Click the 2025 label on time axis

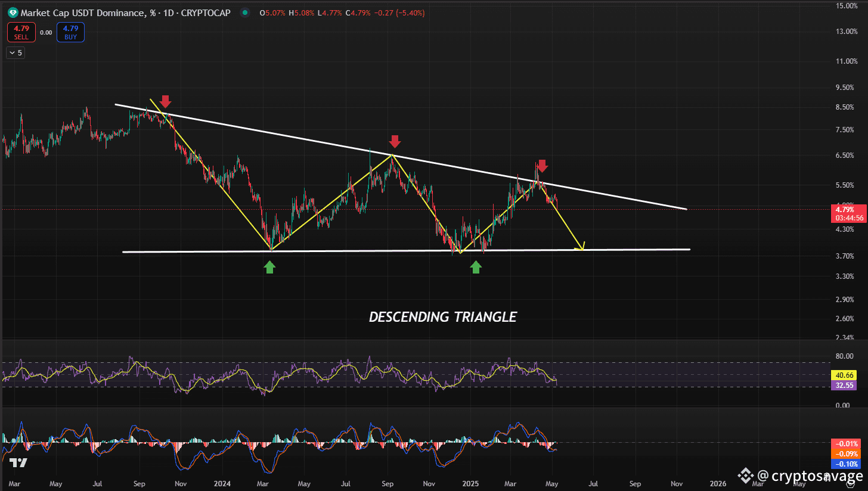pyautogui.click(x=470, y=483)
